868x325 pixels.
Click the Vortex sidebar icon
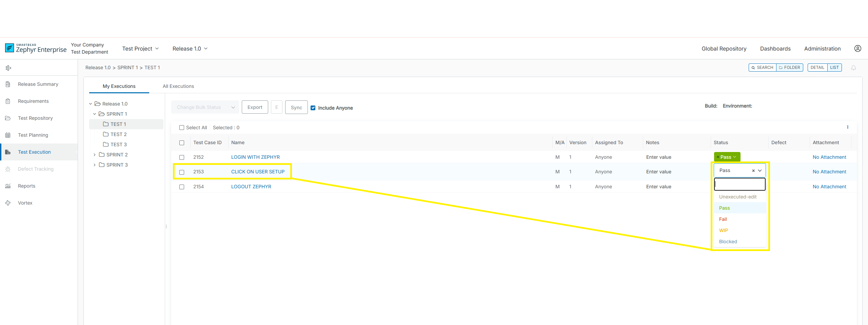[8, 203]
